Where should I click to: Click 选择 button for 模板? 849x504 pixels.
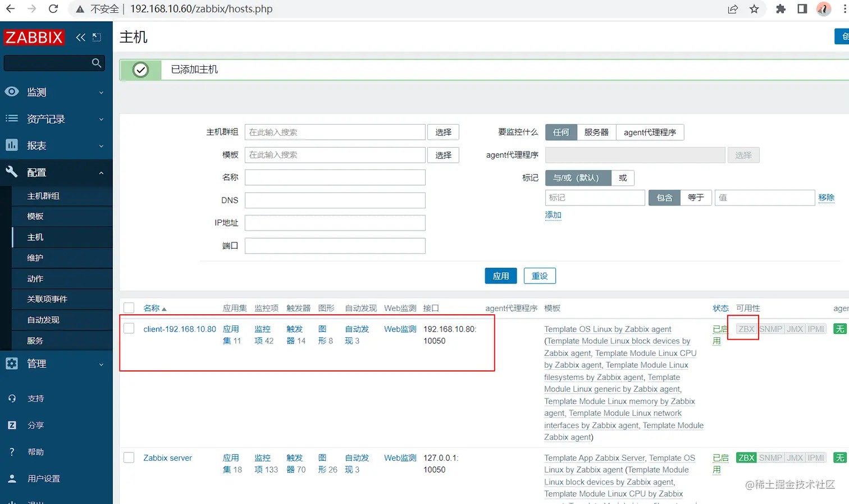point(443,155)
